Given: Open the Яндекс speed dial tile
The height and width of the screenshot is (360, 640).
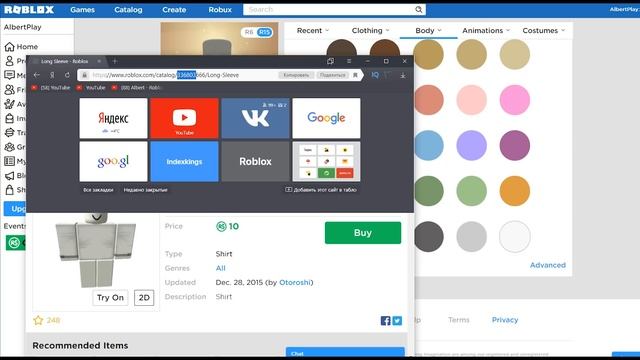Looking at the screenshot, I should (x=113, y=118).
